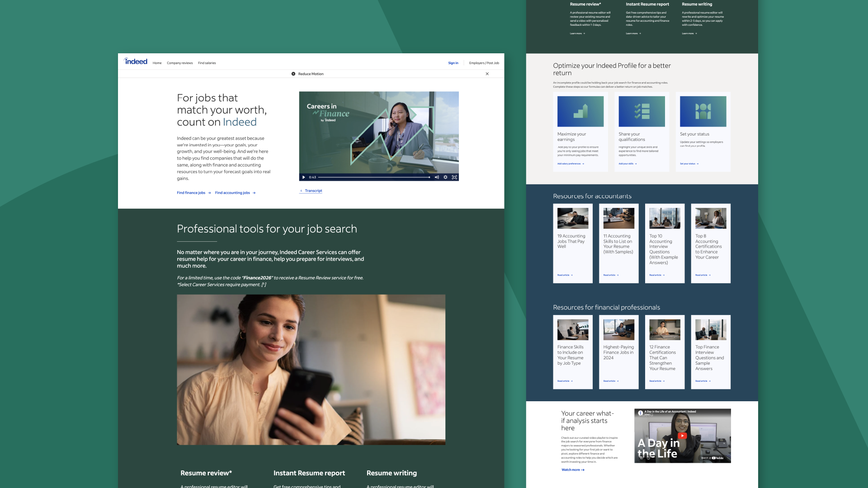This screenshot has height=488, width=868.
Task: Click the Watch later clock icon on YouTube video
Action: point(648,458)
